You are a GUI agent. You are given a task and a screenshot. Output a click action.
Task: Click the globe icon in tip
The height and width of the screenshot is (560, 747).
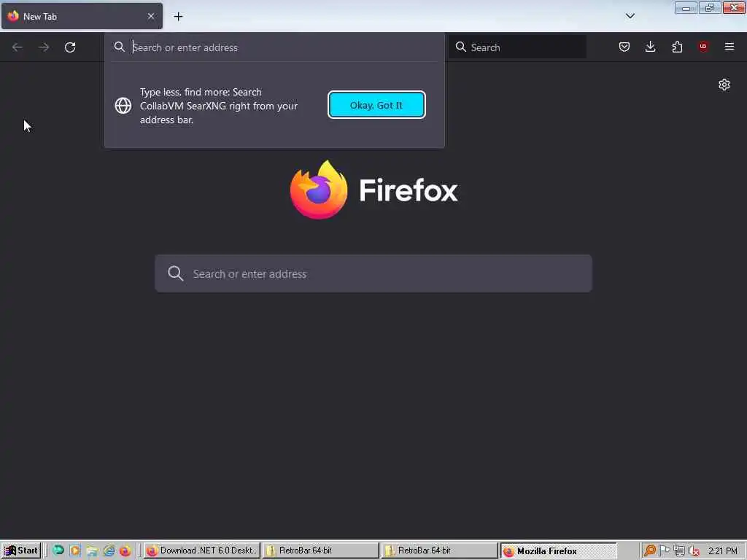point(123,106)
